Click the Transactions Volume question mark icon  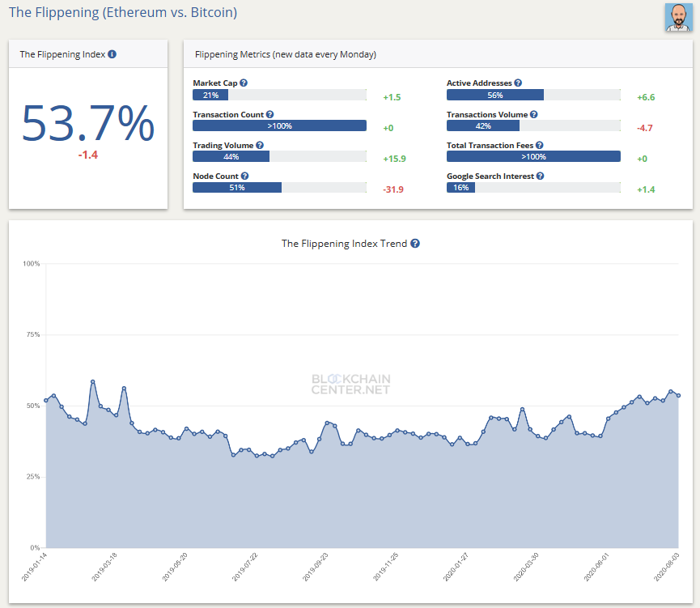click(x=534, y=115)
